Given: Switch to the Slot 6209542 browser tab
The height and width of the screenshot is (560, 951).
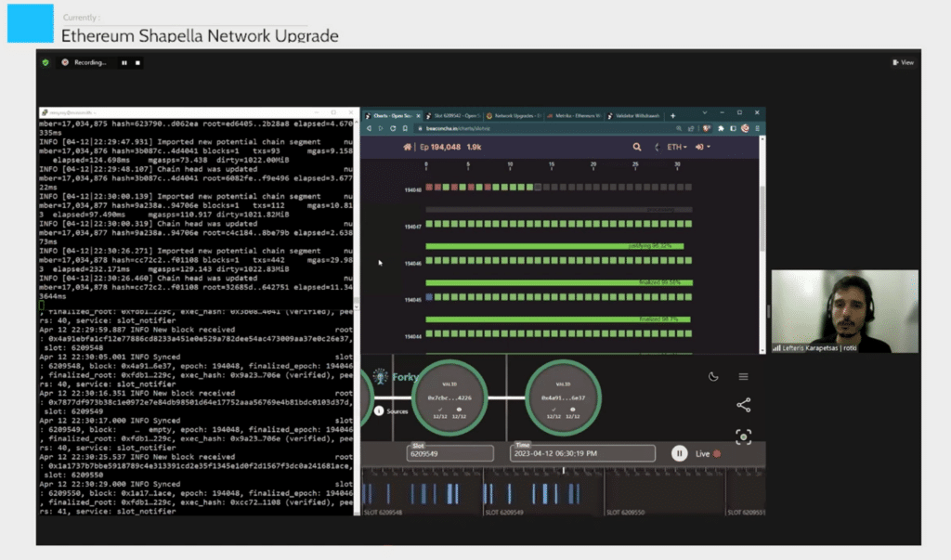Looking at the screenshot, I should (x=453, y=115).
